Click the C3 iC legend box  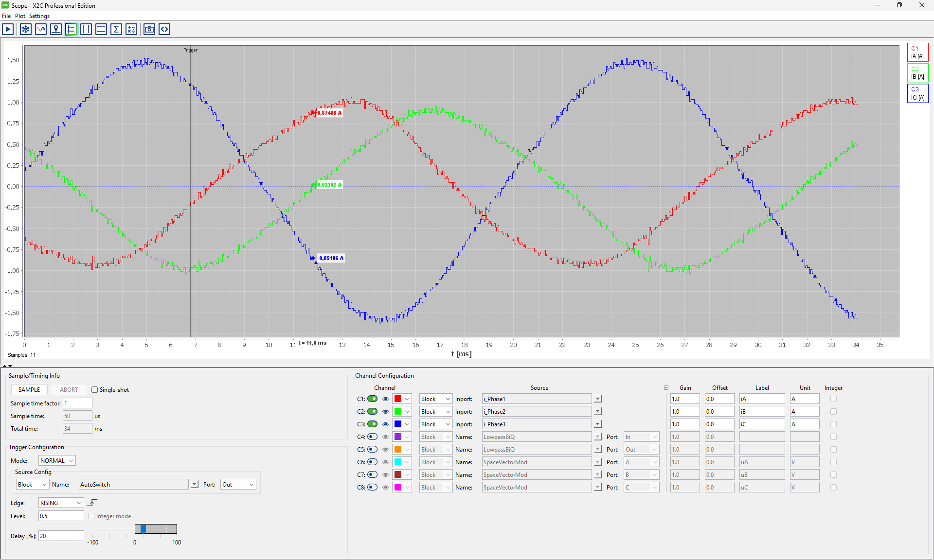click(918, 93)
